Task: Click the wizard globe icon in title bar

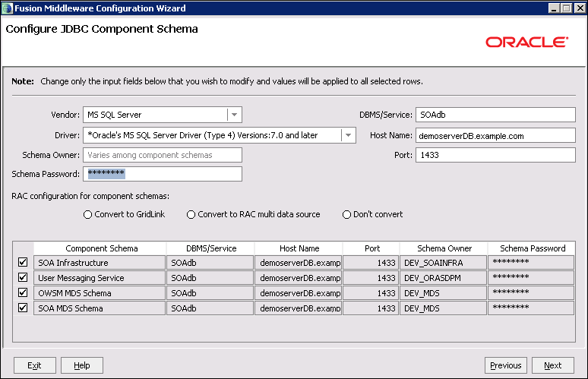Action: click(7, 8)
